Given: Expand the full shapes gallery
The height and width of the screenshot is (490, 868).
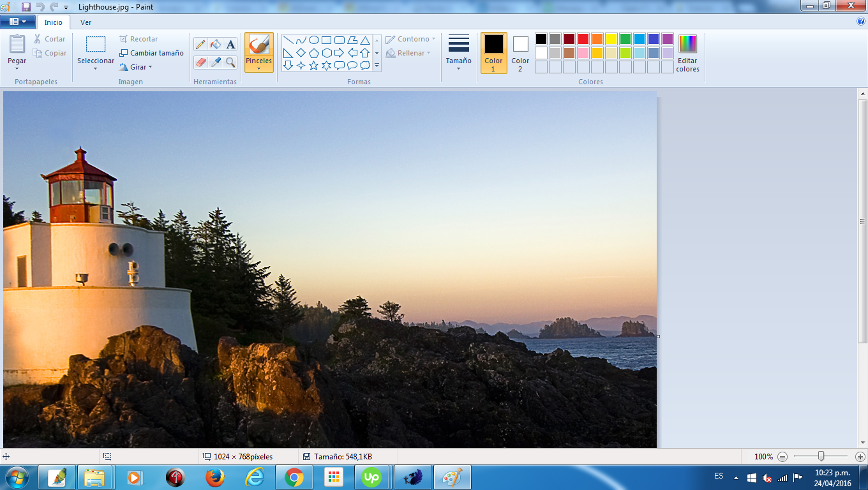Looking at the screenshot, I should (x=377, y=65).
